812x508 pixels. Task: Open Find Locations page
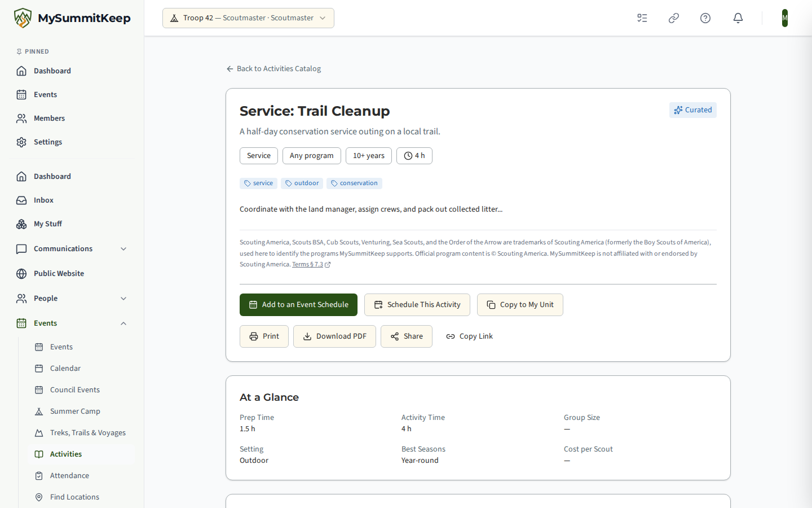(x=81, y=497)
